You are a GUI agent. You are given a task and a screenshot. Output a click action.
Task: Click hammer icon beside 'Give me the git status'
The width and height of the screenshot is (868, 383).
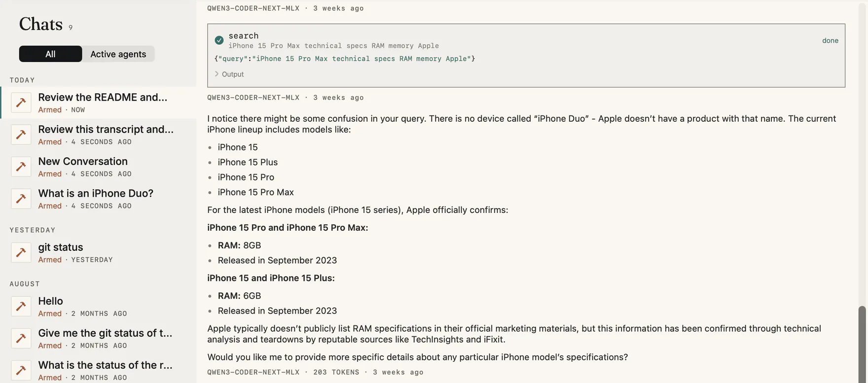21,338
